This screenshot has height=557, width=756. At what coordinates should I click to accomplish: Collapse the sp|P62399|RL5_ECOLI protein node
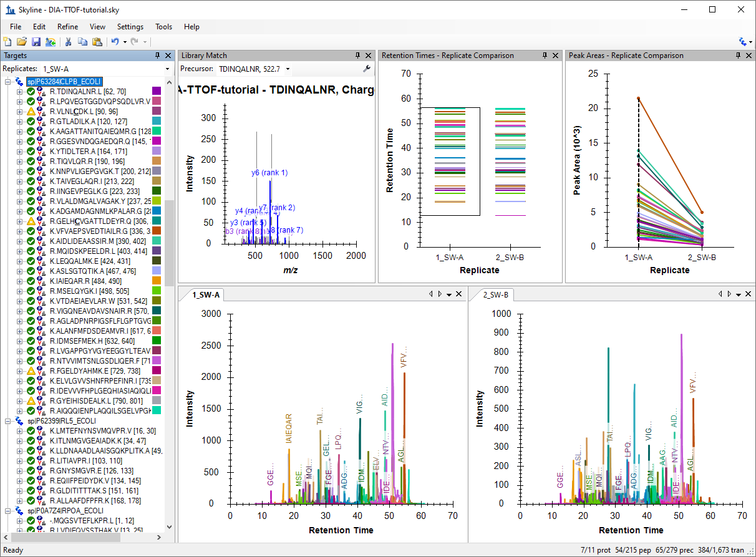coord(8,421)
